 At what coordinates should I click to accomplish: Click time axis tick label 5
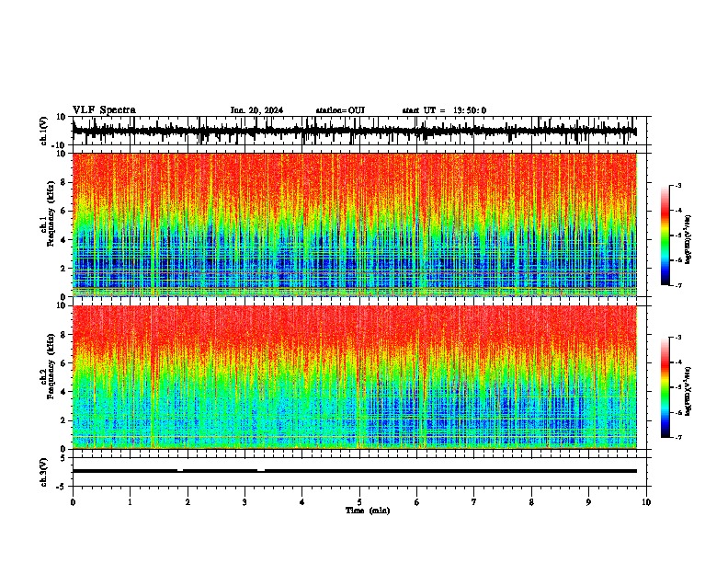[359, 502]
